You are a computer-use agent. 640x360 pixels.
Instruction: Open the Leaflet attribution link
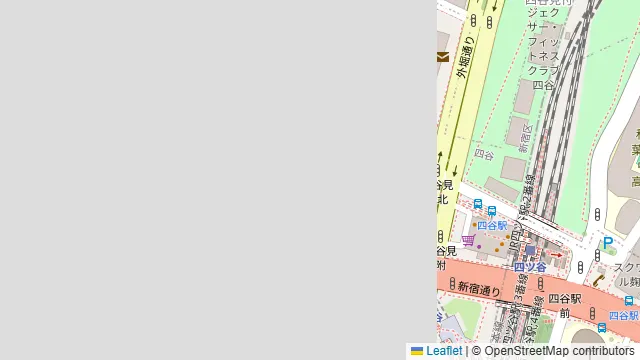[444, 351]
